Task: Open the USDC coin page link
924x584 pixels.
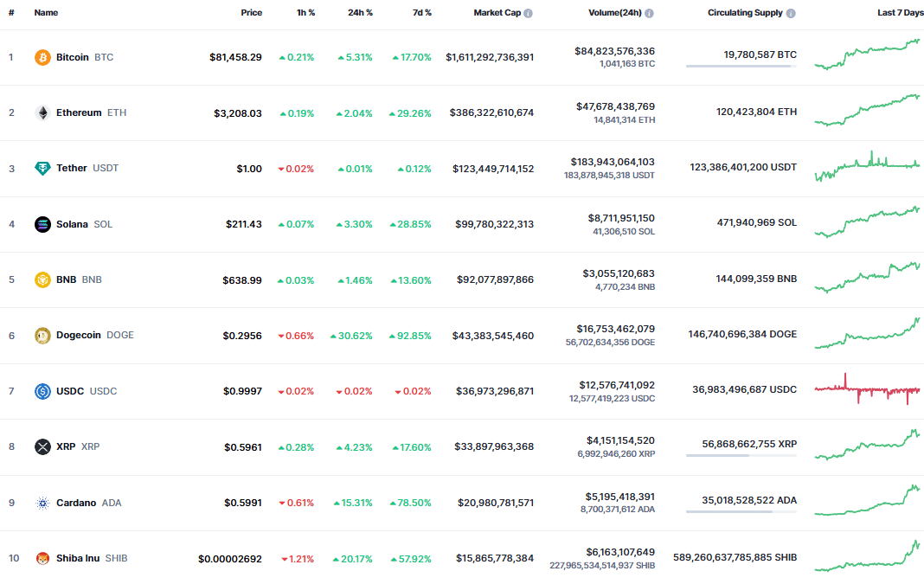Action: 70,391
